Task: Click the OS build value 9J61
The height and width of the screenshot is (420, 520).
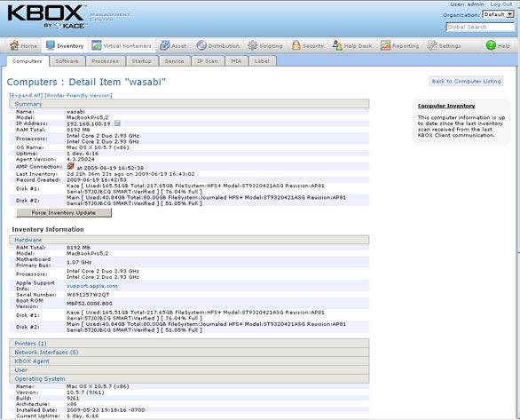Action: 73,398
